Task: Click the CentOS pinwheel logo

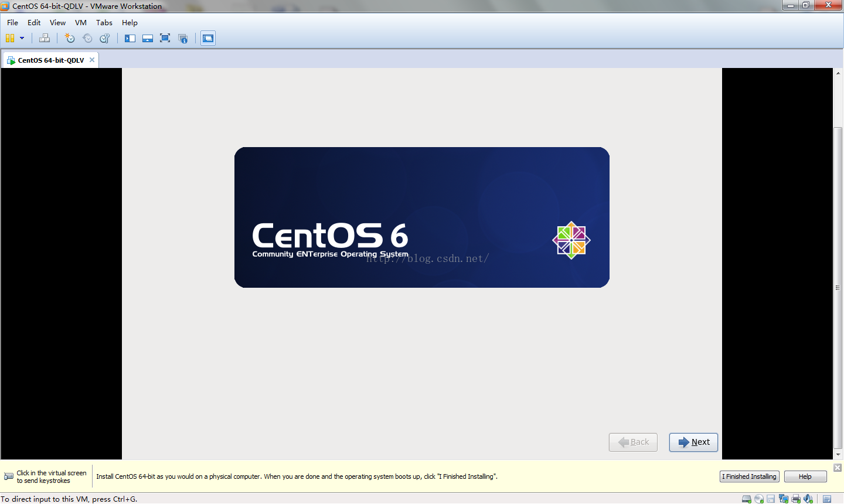Action: coord(571,240)
